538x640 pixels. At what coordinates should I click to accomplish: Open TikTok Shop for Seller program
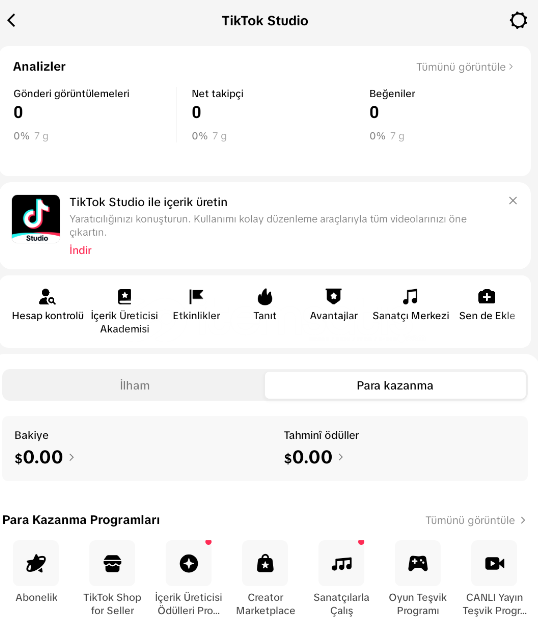click(x=112, y=563)
